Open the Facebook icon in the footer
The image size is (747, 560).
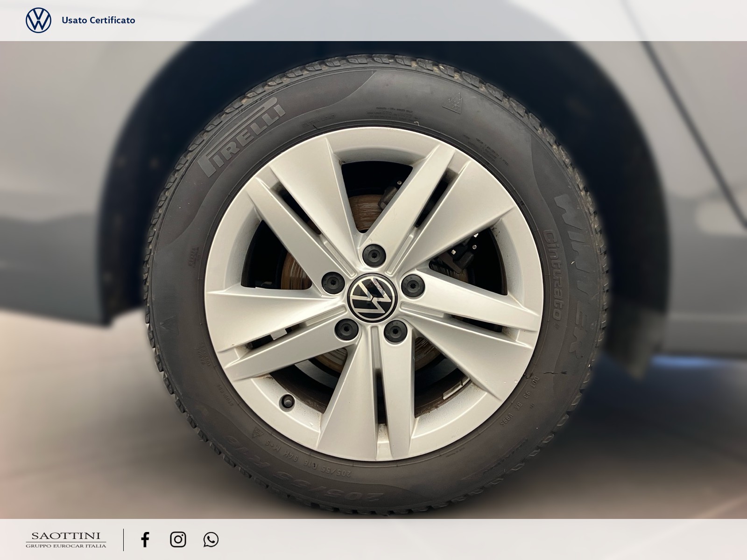[145, 539]
